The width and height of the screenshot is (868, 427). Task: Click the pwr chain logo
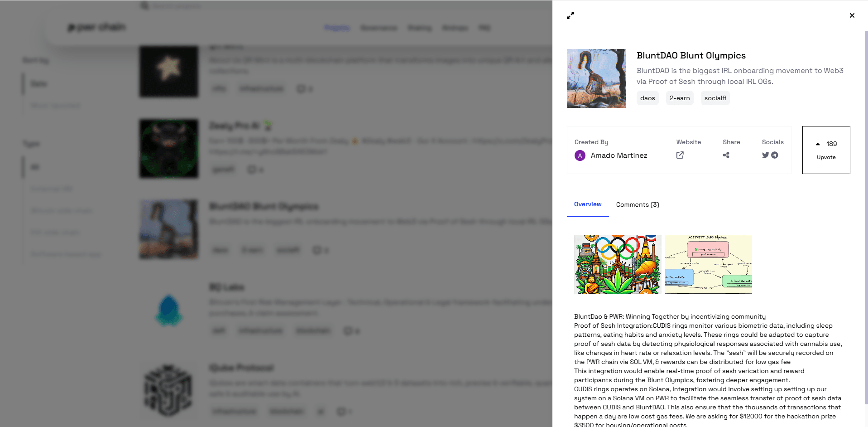tap(96, 27)
